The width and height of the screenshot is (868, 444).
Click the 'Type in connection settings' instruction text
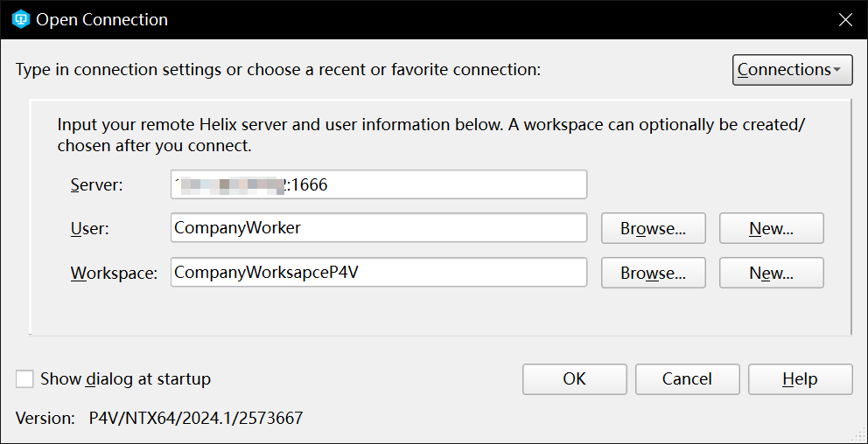click(x=277, y=70)
